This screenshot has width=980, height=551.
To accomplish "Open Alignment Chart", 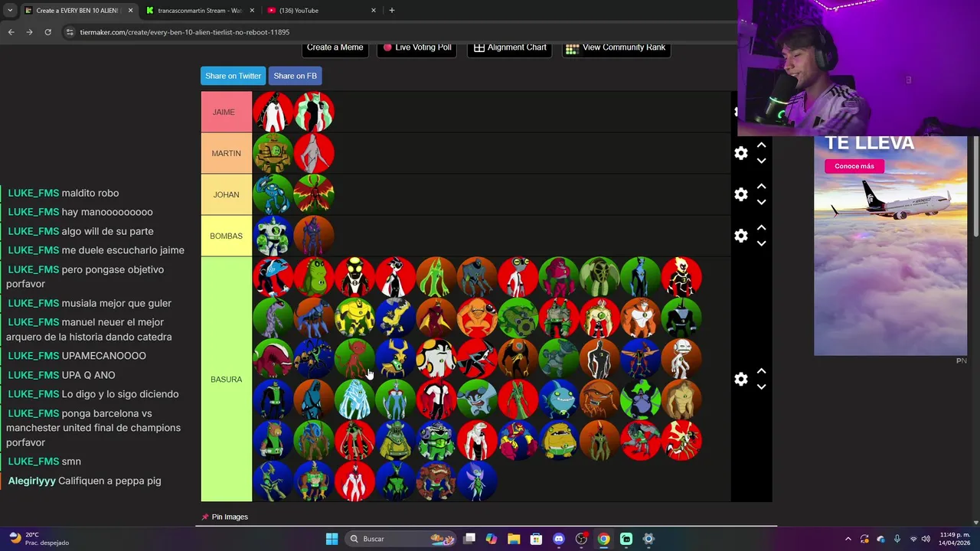I will (x=510, y=47).
